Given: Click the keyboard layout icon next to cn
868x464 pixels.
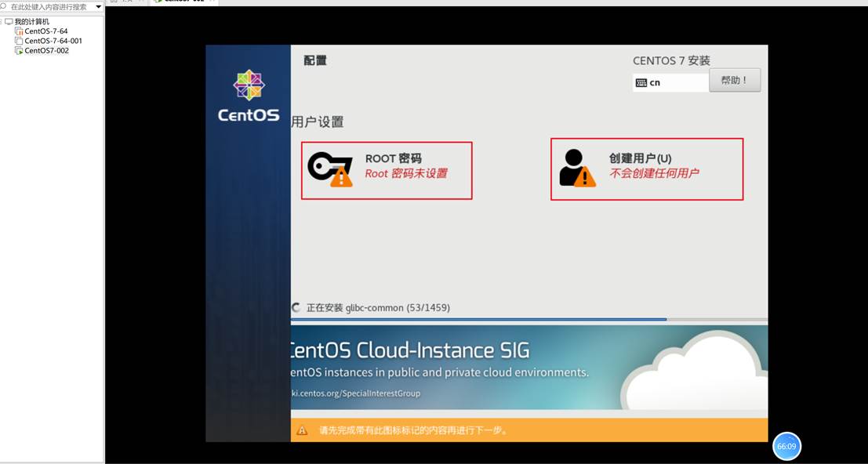Looking at the screenshot, I should 641,83.
